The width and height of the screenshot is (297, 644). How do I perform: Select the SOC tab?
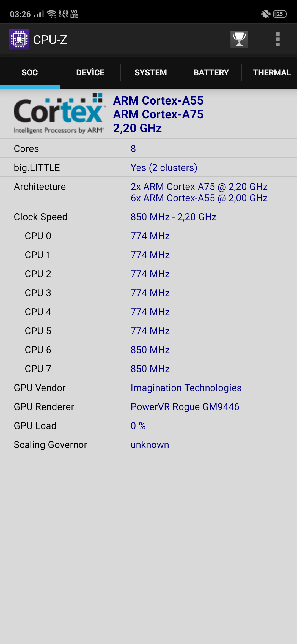(x=30, y=72)
